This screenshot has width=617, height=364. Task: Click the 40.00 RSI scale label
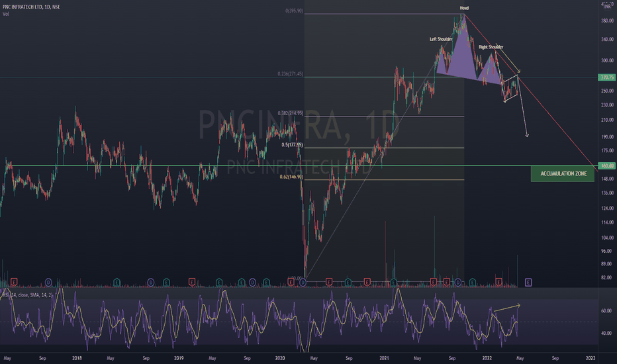(606, 334)
